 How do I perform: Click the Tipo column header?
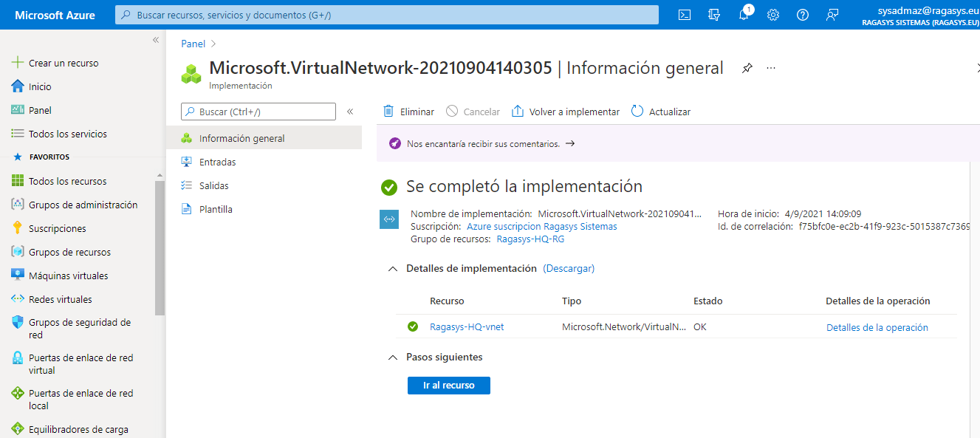click(x=572, y=301)
